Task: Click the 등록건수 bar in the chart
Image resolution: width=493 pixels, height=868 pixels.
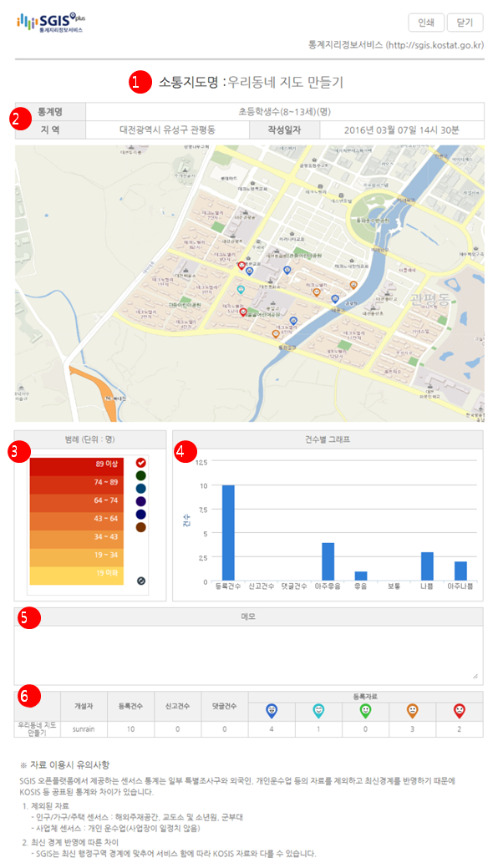Action: pos(228,532)
